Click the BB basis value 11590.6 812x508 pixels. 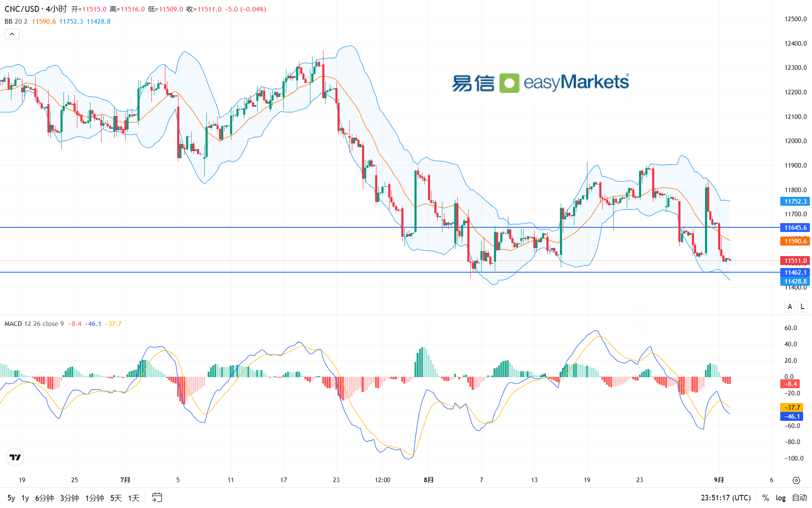[44, 22]
